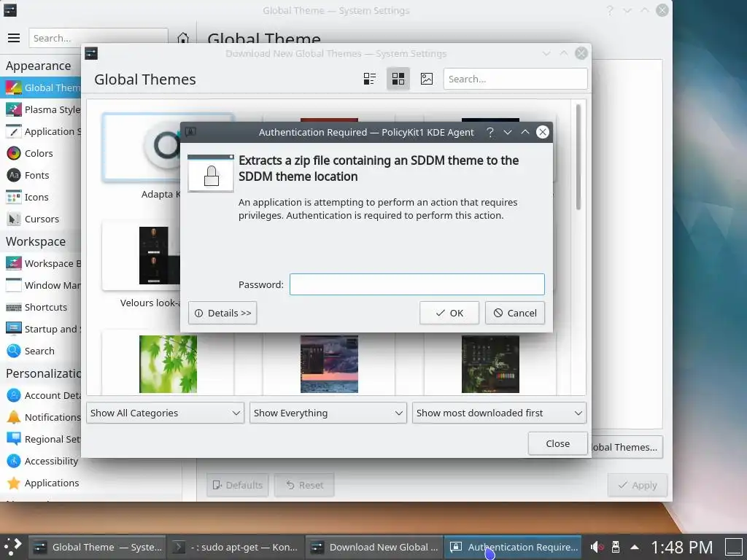Click the System Settings sidebar search box

pos(98,38)
